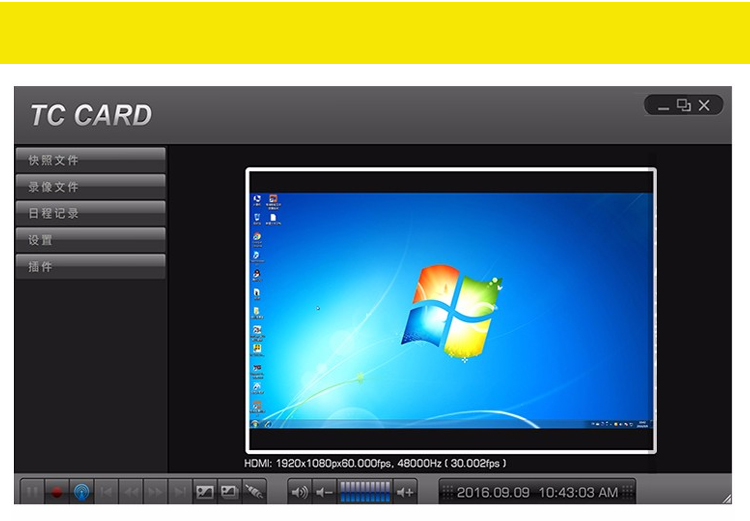Minimize the TC CARD window
Screen dimensions: 750x521
pyautogui.click(x=663, y=106)
